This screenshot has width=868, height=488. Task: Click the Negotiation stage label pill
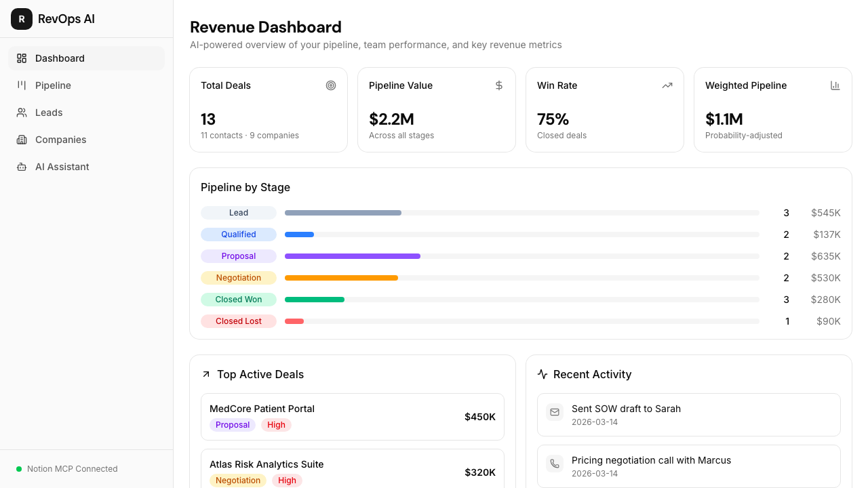239,278
